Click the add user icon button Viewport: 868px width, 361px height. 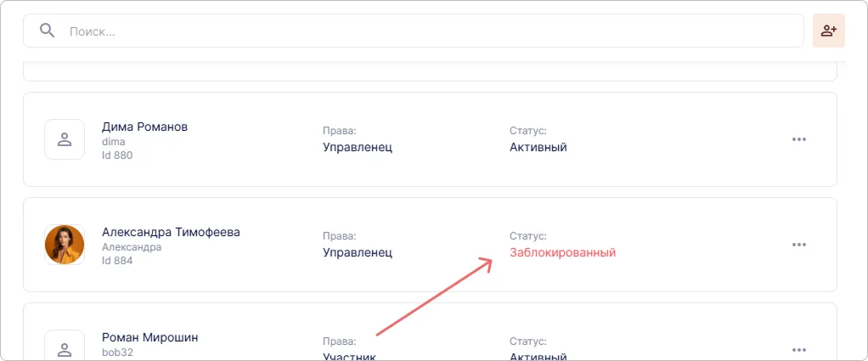[828, 31]
